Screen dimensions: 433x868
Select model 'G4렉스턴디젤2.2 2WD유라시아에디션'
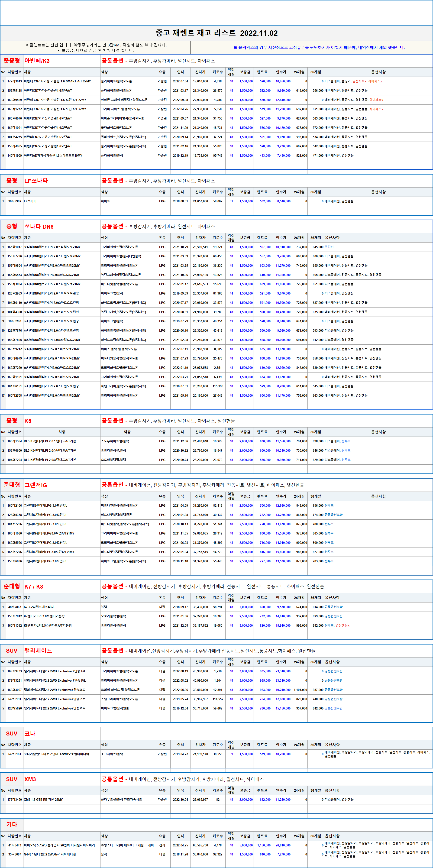click(x=49, y=855)
